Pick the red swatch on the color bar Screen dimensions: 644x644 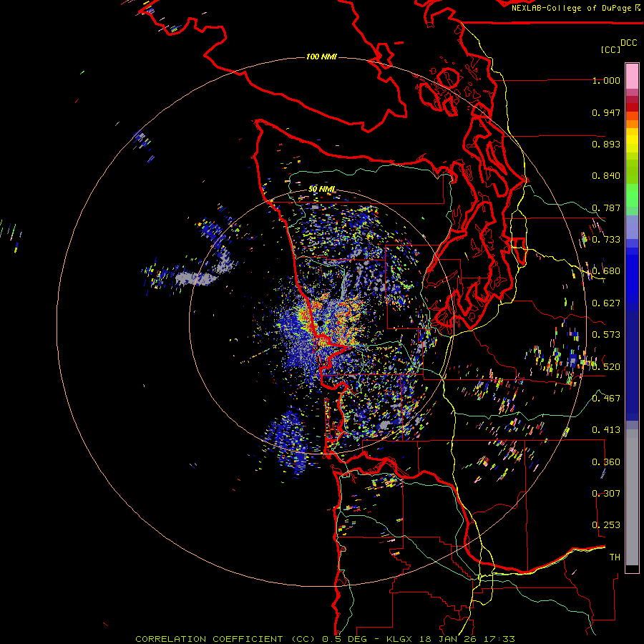(x=632, y=107)
